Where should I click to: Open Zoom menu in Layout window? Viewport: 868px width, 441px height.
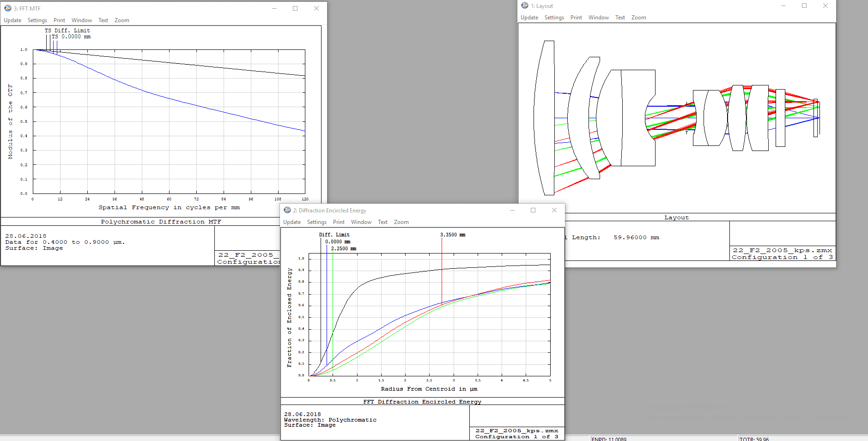click(639, 18)
